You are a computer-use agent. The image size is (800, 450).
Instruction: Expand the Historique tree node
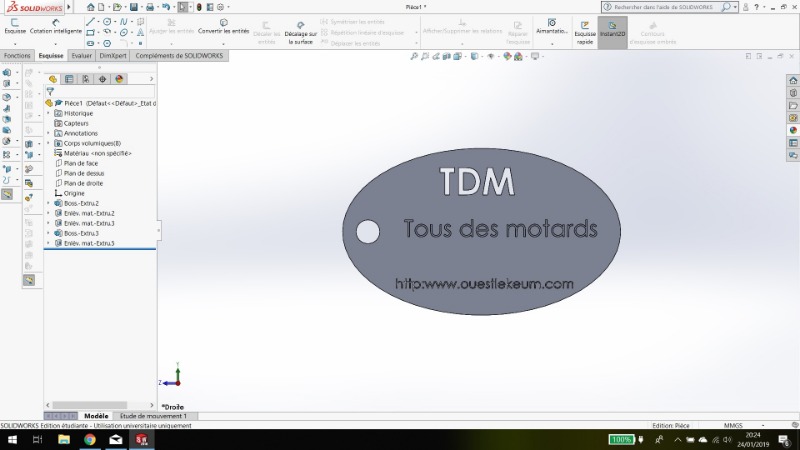tap(48, 113)
